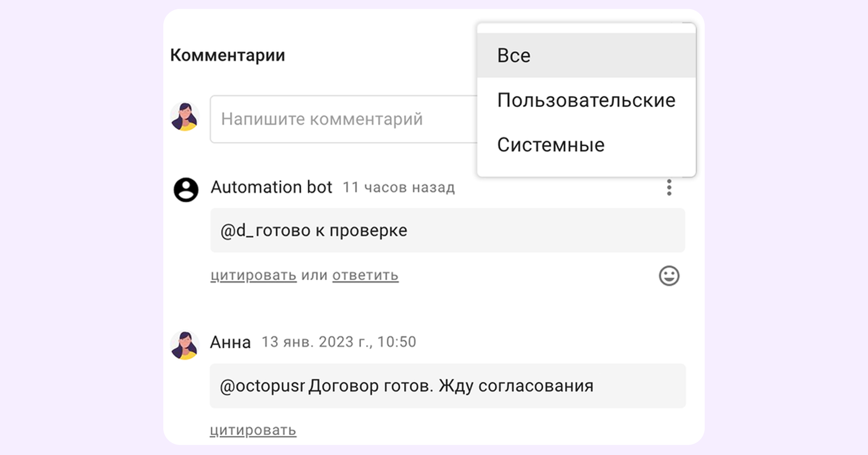Click Анна's profile avatar
This screenshot has width=868, height=455.
tap(186, 343)
